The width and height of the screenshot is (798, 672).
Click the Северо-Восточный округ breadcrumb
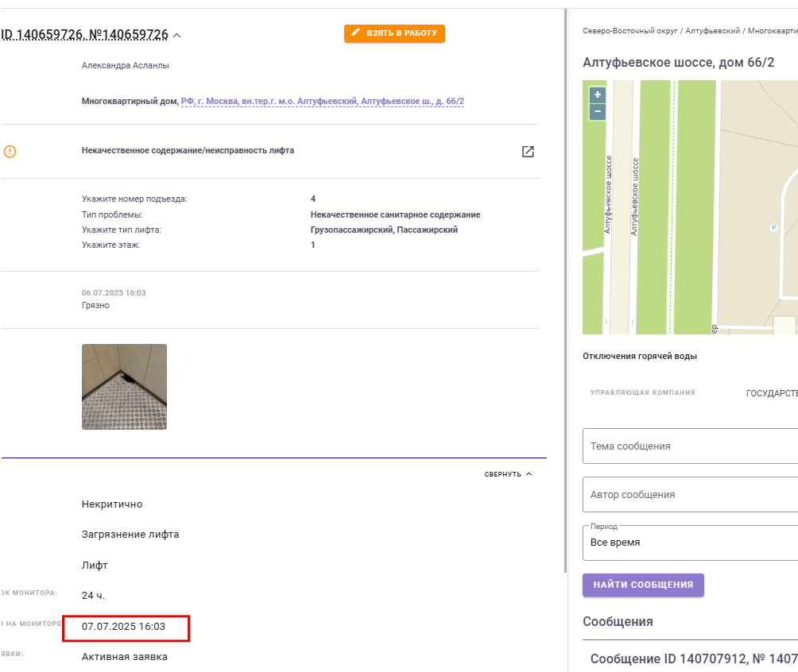[x=630, y=31]
